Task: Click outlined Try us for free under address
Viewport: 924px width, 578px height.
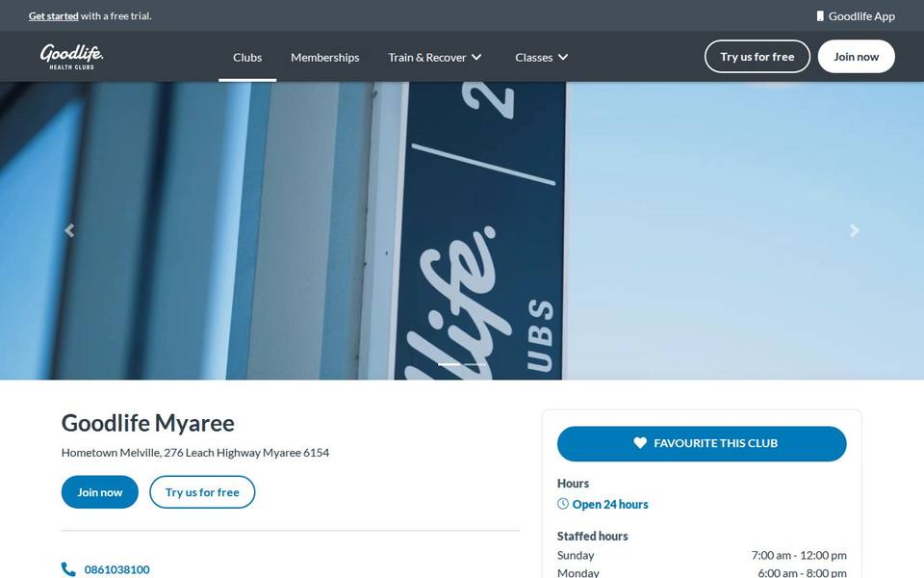Action: coord(202,492)
